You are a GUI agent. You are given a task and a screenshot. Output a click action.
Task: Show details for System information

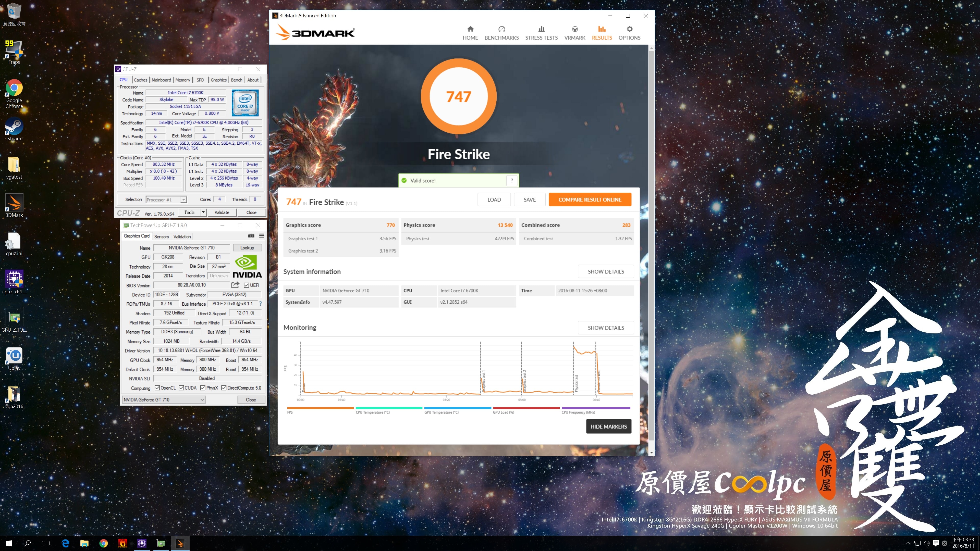pyautogui.click(x=606, y=271)
